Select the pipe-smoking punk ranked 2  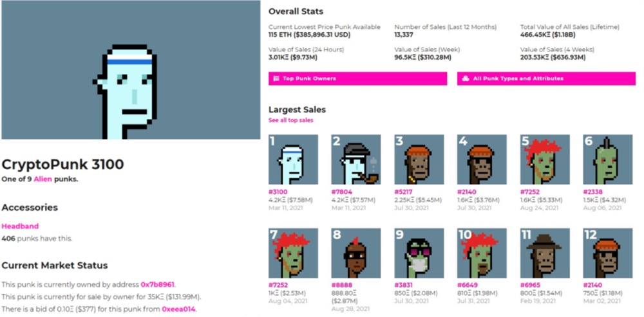[355, 159]
